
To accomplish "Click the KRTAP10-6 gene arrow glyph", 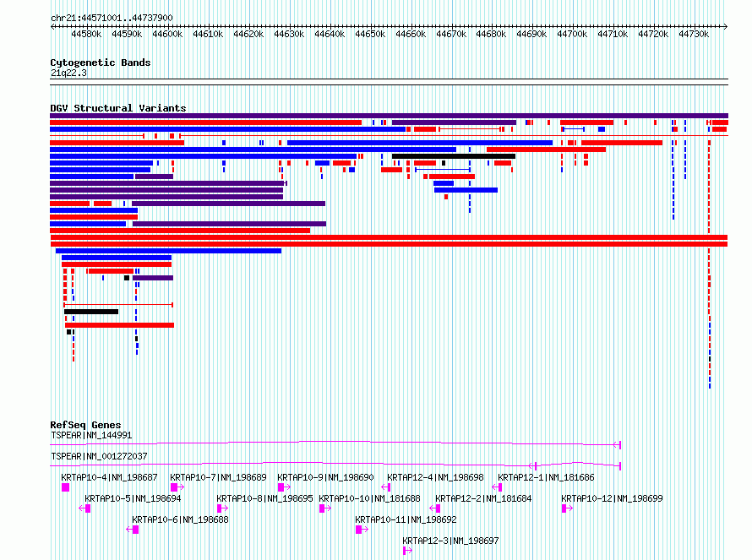I will coord(133,530).
